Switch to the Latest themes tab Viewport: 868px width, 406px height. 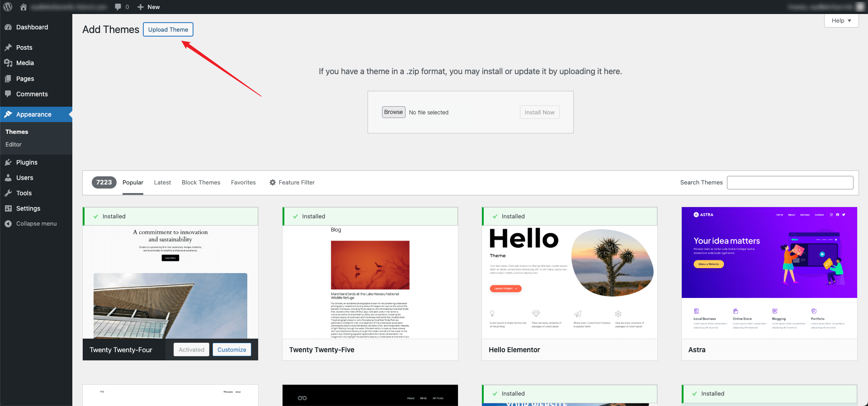pyautogui.click(x=162, y=183)
